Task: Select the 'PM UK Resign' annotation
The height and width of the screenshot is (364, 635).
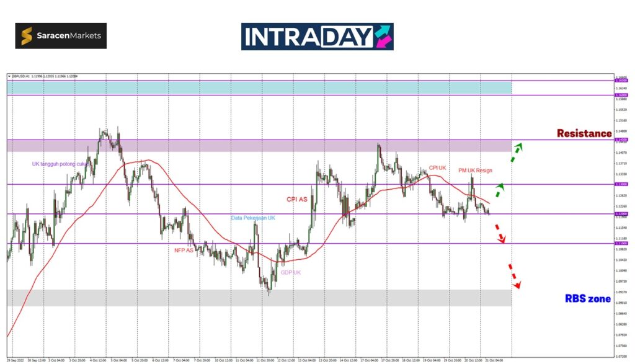Action: [x=475, y=170]
